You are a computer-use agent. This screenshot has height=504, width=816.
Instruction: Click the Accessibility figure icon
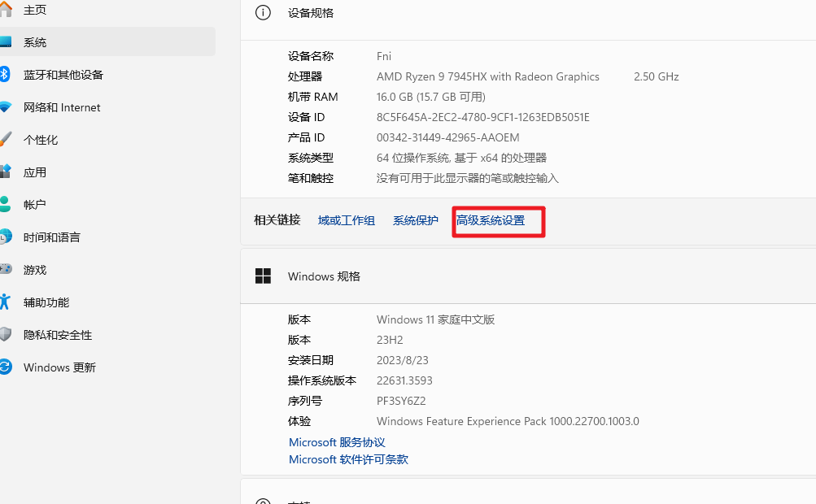(x=4, y=302)
